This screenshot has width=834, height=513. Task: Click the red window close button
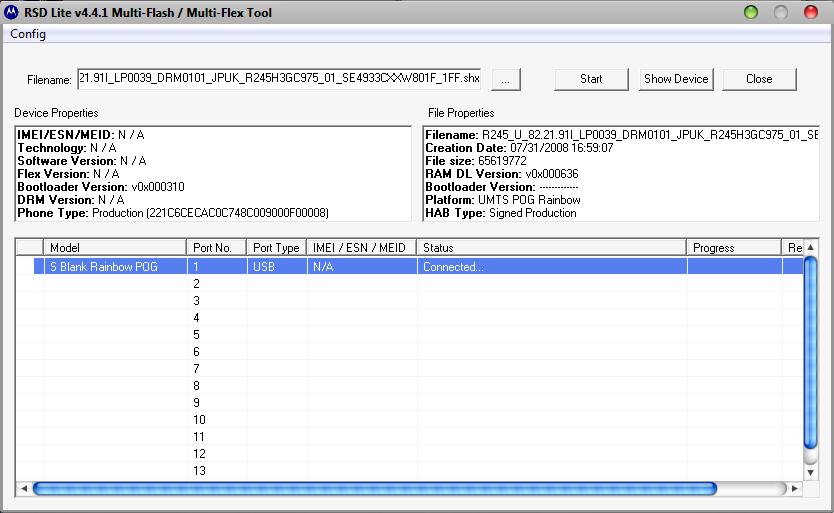(811, 12)
